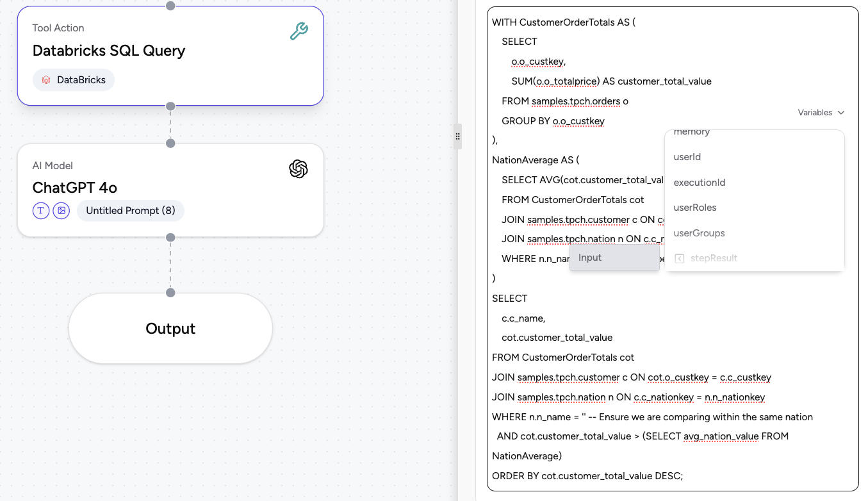The width and height of the screenshot is (868, 501).
Task: Click the DataBricks connection chip
Action: pos(74,80)
